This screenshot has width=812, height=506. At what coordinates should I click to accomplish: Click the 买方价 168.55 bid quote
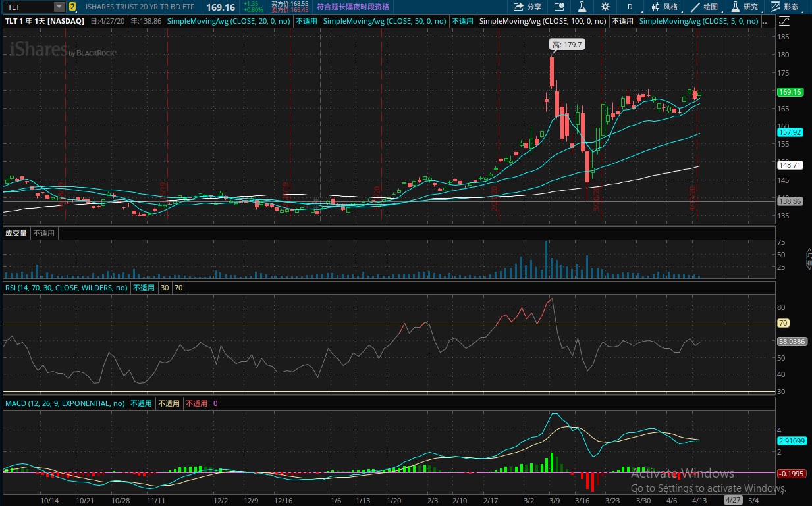pos(290,4)
